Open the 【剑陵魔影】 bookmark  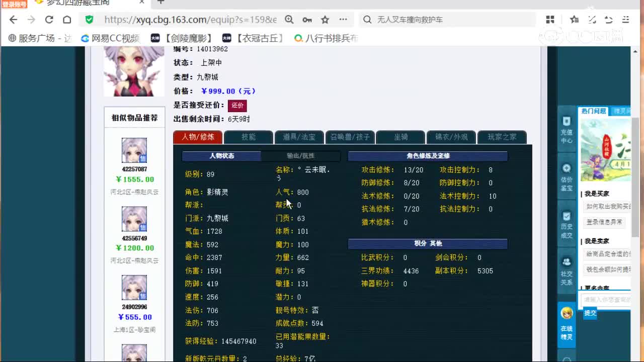182,38
